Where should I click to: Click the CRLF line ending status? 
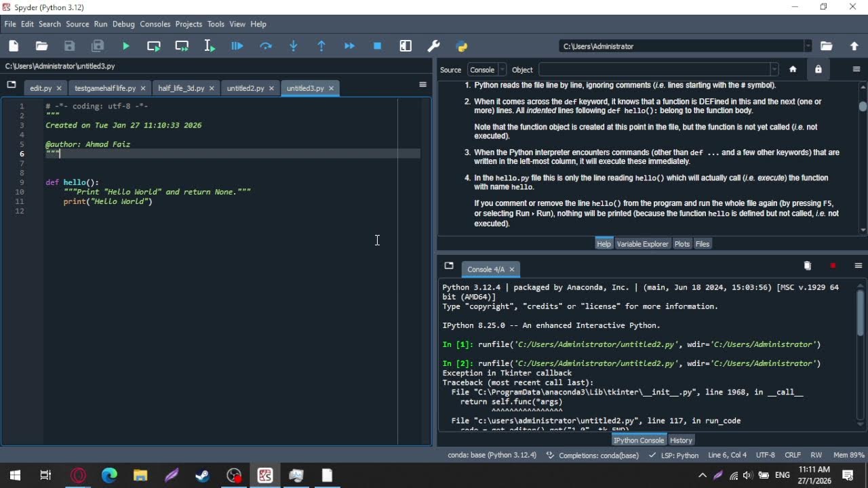[793, 455]
